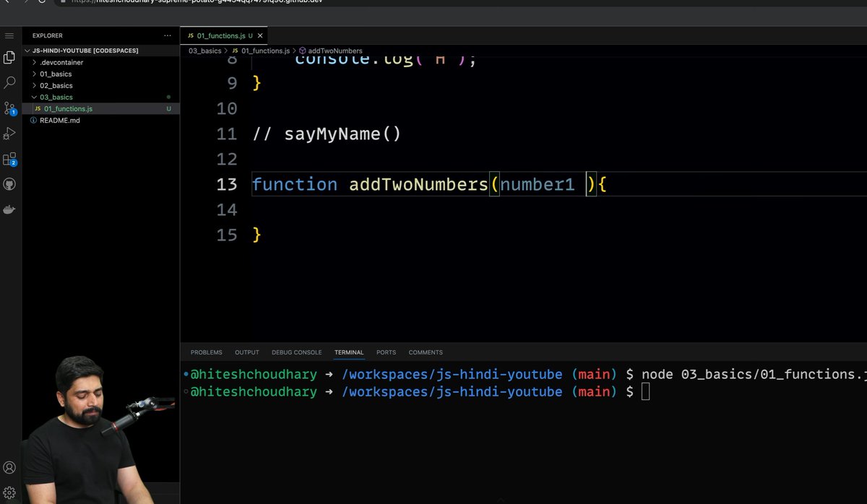Screen dimensions: 867x504
Task: Select 01_functions.js in file tree
Action: pyautogui.click(x=68, y=108)
